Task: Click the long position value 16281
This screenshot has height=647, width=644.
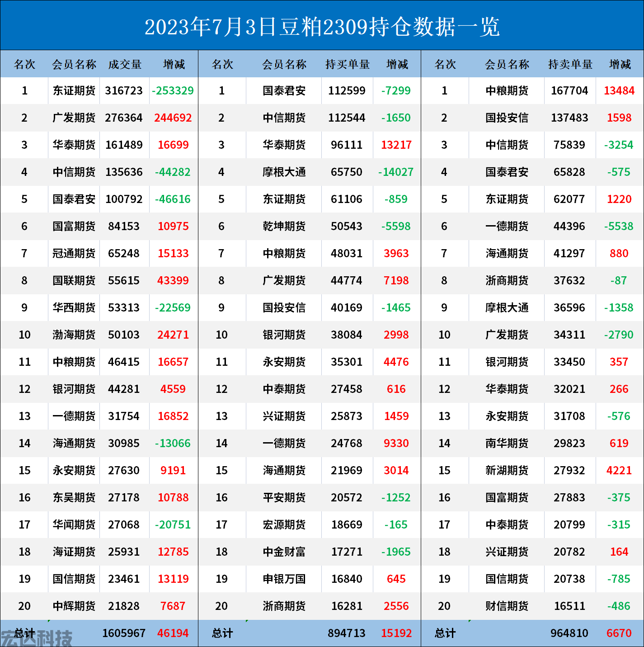Action: point(347,606)
